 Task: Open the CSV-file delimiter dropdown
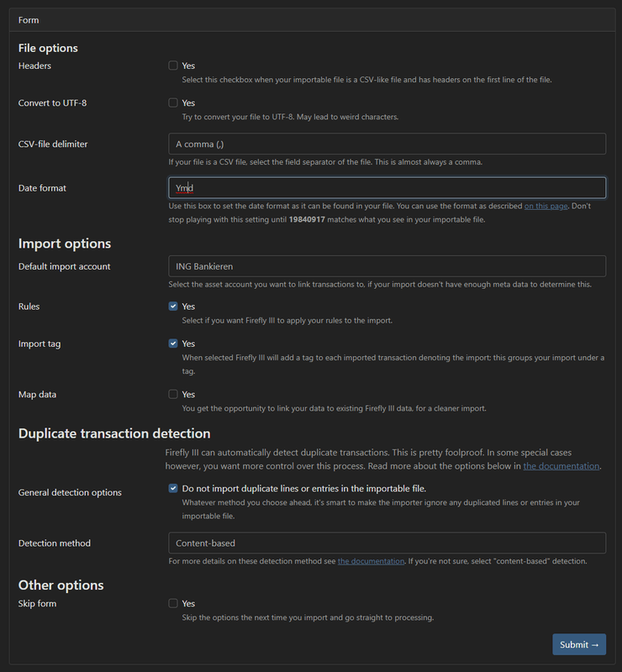(387, 144)
